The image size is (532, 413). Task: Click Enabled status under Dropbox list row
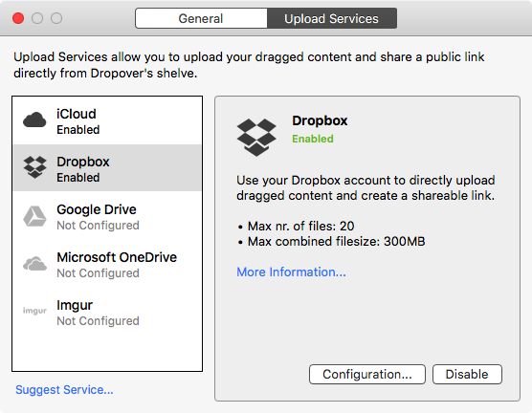(x=78, y=178)
